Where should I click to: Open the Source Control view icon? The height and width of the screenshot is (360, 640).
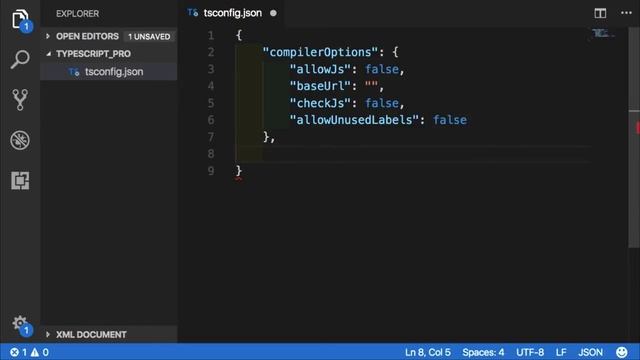tap(20, 100)
